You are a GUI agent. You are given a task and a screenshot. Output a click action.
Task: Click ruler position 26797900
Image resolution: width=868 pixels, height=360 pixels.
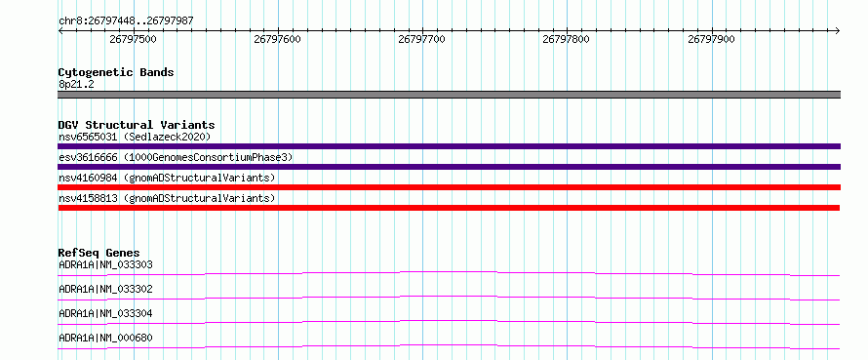(x=711, y=39)
